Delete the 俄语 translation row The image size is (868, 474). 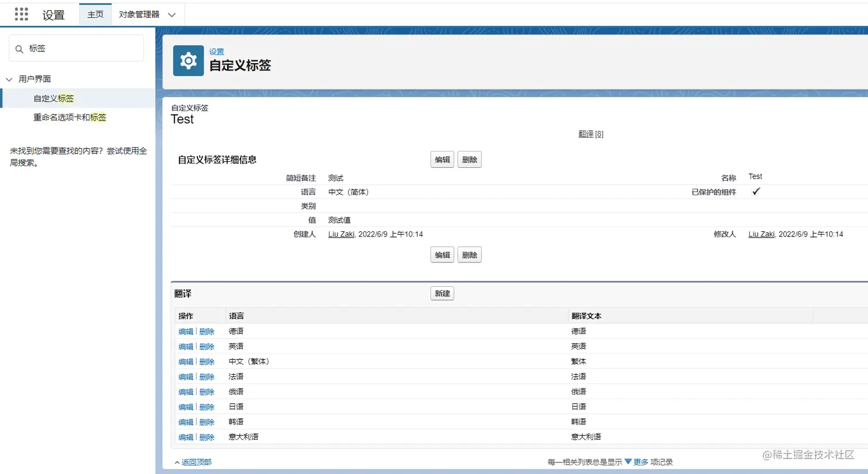[x=207, y=392]
